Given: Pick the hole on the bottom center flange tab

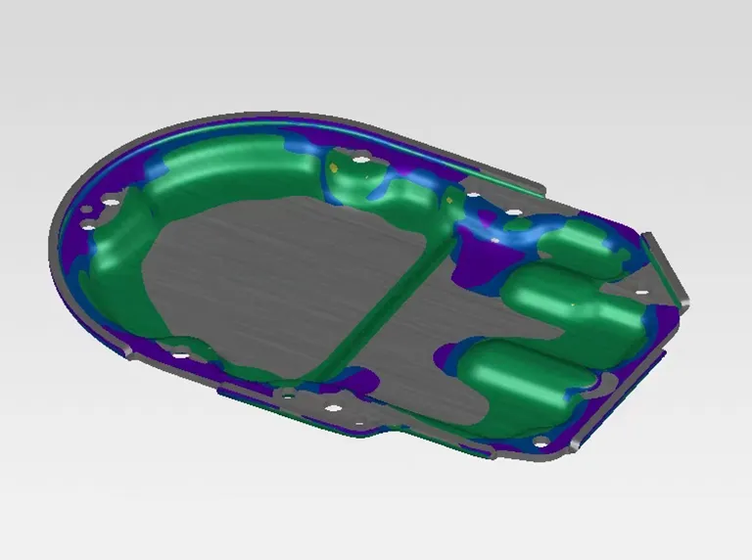Looking at the screenshot, I should tap(333, 407).
